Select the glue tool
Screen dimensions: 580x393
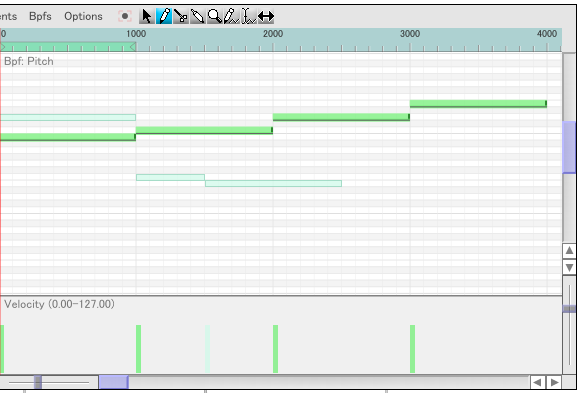tap(198, 16)
